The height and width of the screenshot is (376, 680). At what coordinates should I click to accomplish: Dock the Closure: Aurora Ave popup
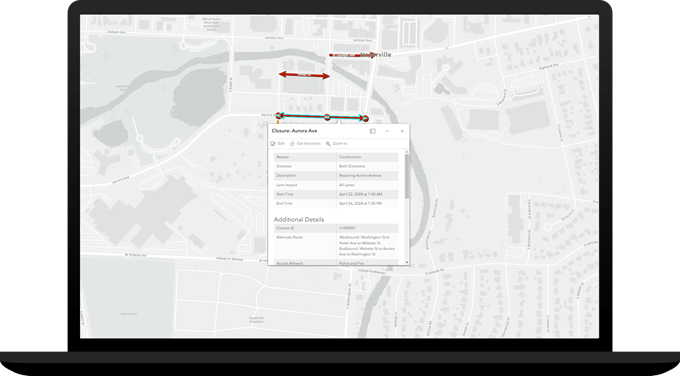pyautogui.click(x=373, y=131)
